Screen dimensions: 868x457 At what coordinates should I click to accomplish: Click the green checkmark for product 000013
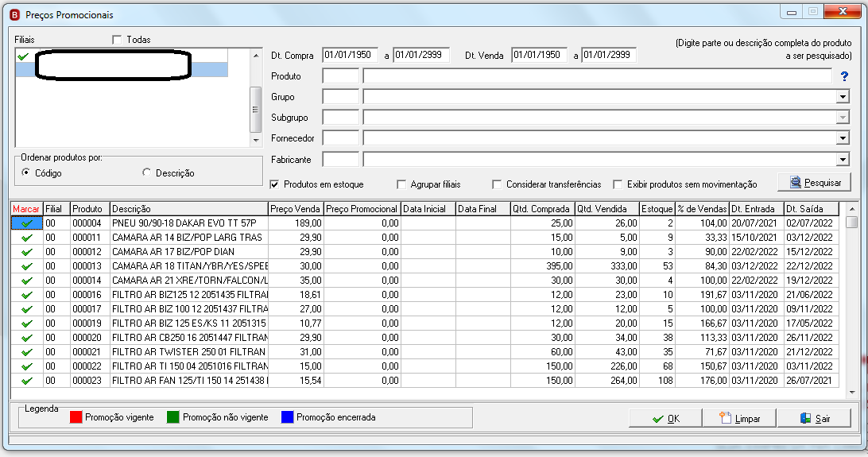point(27,266)
